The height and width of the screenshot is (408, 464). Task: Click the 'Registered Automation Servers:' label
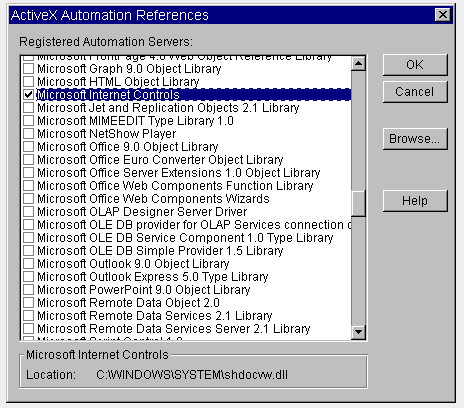point(106,42)
